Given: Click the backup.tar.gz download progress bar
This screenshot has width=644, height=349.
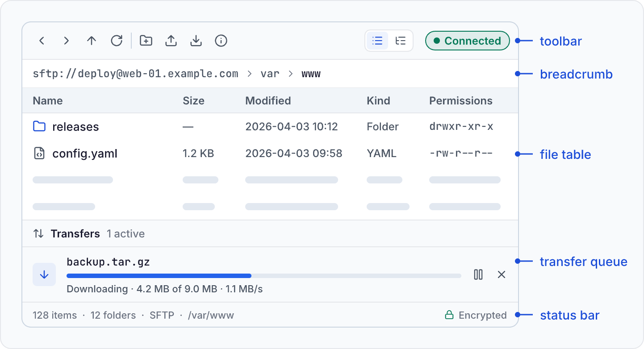Looking at the screenshot, I should click(x=264, y=276).
